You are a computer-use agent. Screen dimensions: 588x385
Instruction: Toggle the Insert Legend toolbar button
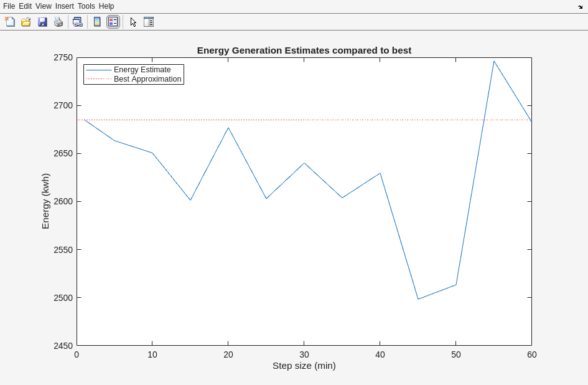click(113, 22)
